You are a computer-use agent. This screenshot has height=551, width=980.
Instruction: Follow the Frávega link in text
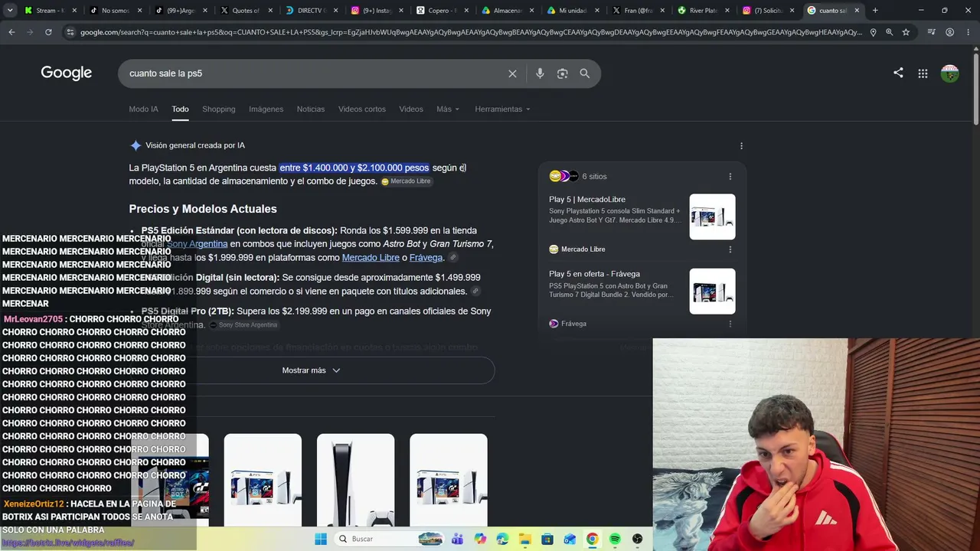[x=426, y=258]
